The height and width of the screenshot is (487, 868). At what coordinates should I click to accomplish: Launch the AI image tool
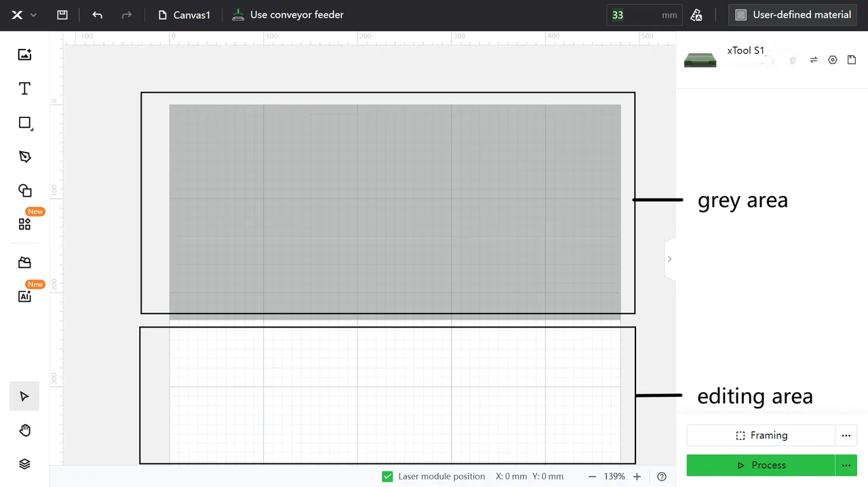point(24,296)
